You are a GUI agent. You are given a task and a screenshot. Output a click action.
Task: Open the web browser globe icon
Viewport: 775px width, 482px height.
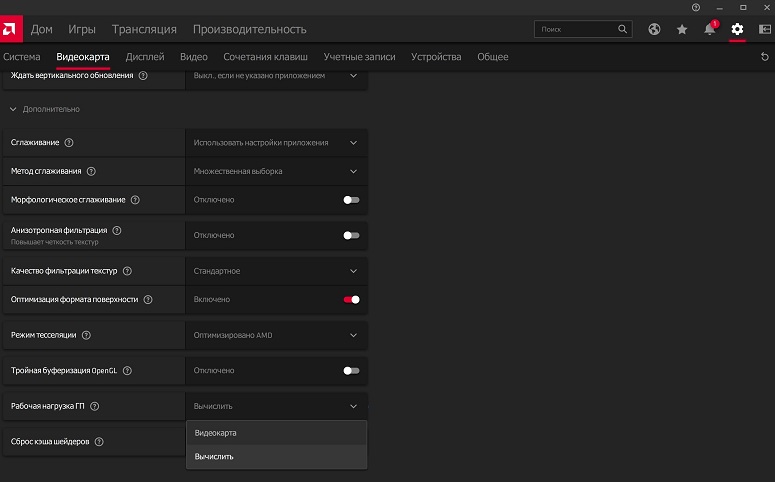655,30
